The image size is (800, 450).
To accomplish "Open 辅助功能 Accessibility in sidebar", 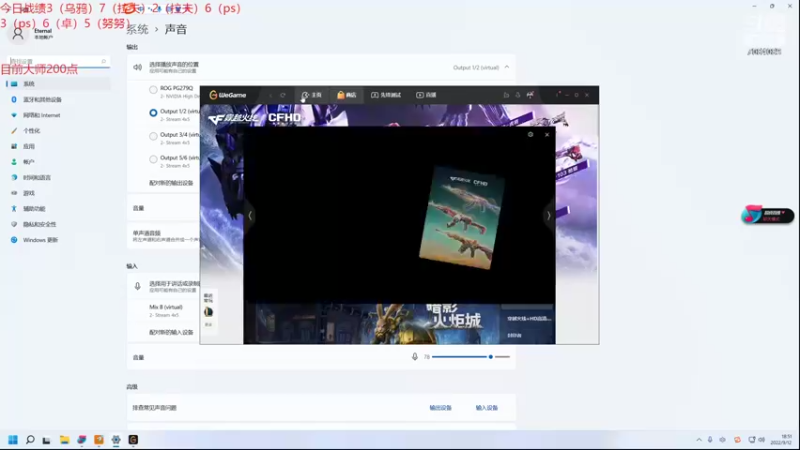I will [x=58, y=209].
